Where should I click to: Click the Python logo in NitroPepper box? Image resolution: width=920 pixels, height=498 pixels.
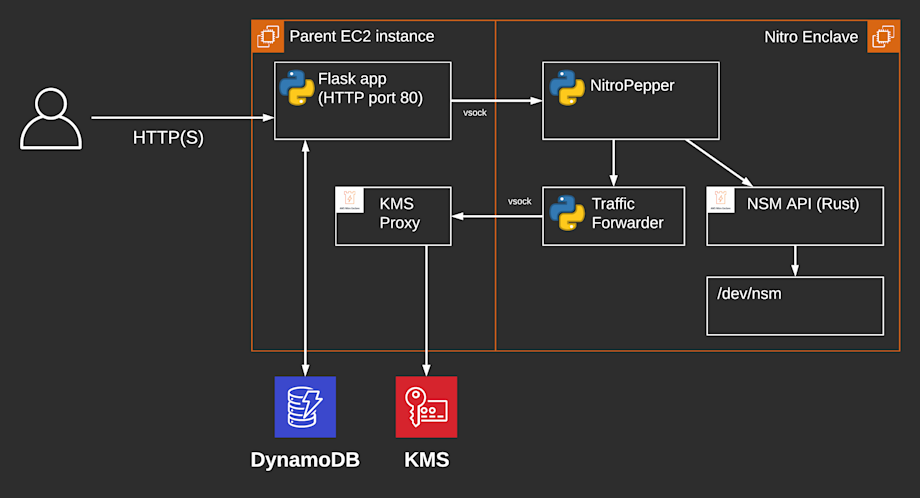pos(567,88)
